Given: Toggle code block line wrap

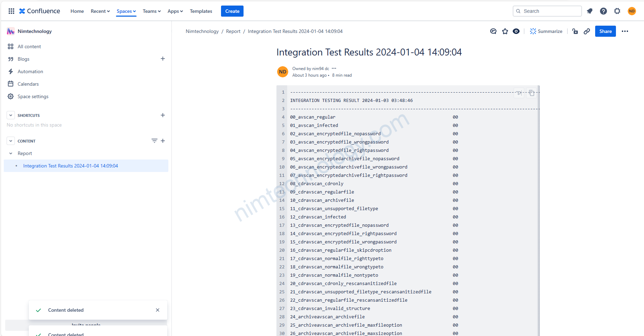Looking at the screenshot, I should [519, 93].
